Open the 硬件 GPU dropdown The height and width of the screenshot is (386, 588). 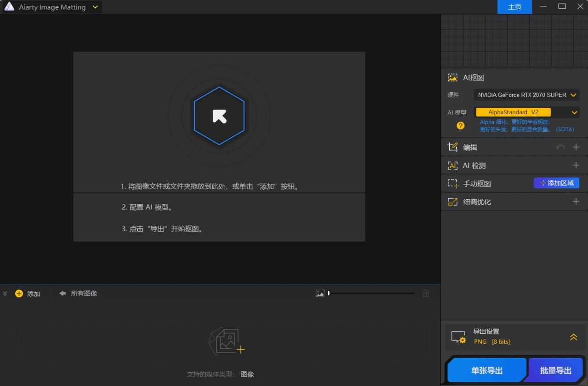tap(526, 95)
